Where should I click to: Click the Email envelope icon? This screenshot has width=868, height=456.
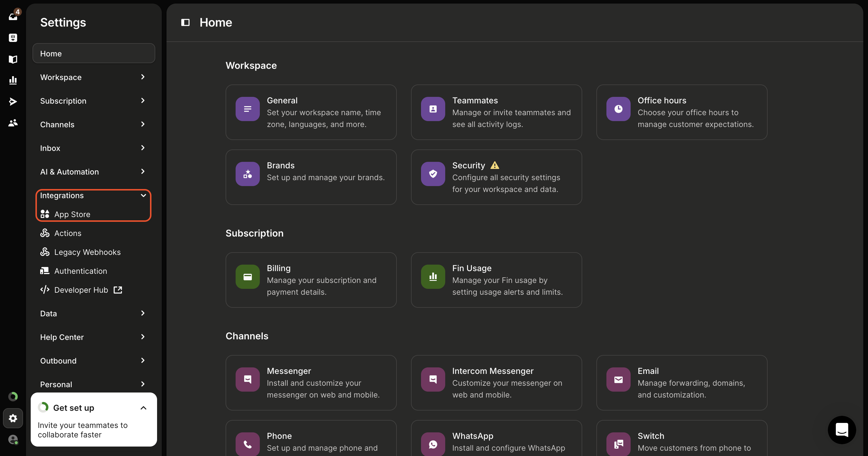click(x=618, y=380)
